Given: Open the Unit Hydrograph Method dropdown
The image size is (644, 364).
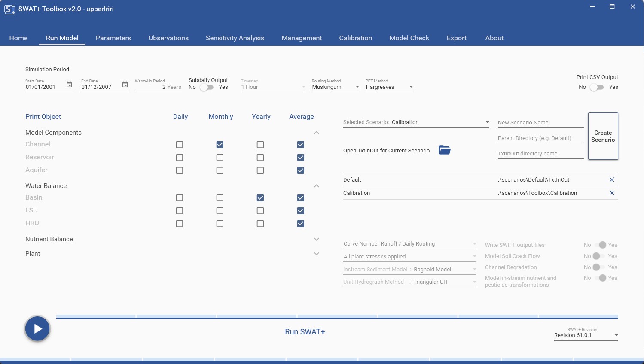Looking at the screenshot, I should [x=410, y=282].
